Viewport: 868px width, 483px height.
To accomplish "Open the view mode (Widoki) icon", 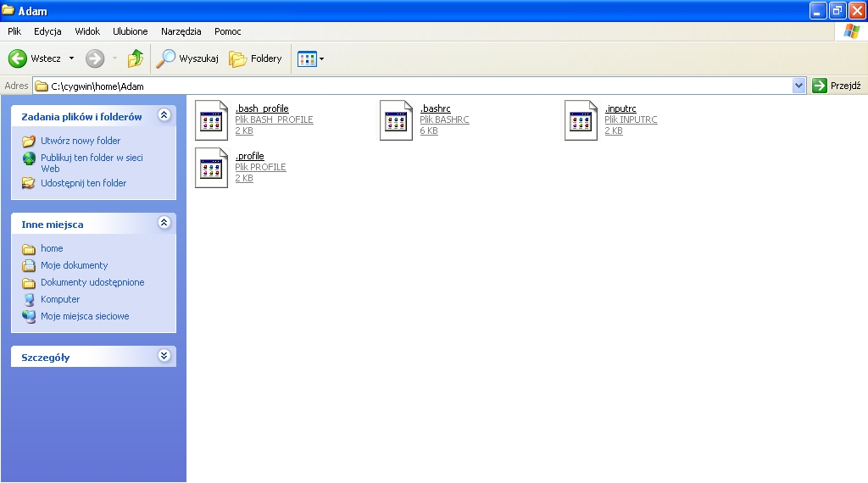I will (x=307, y=58).
